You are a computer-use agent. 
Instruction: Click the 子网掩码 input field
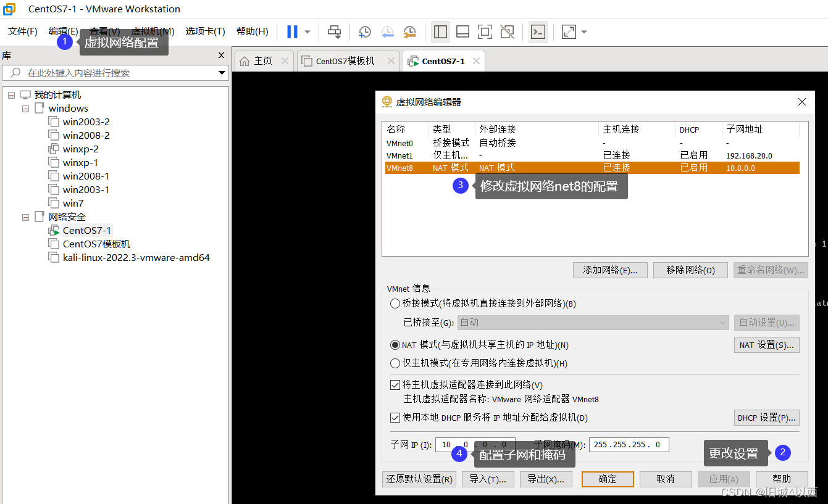(629, 444)
